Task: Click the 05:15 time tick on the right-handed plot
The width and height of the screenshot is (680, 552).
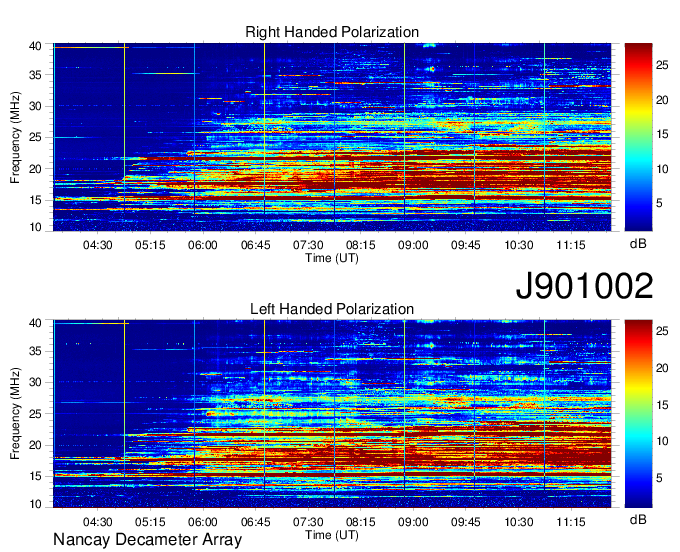Action: click(x=150, y=245)
